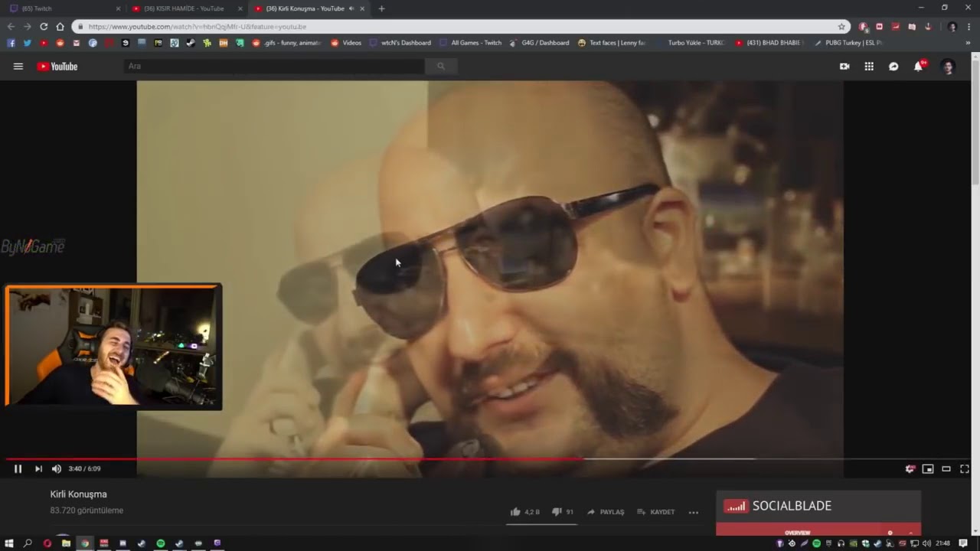The image size is (980, 551).
Task: Click the taskbar clock showing 21:48
Action: point(943,543)
